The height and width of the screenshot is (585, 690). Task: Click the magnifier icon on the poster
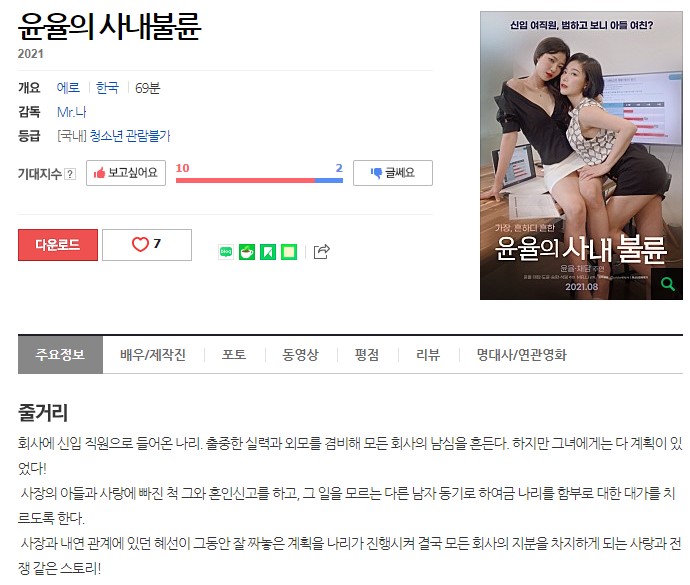pyautogui.click(x=668, y=284)
